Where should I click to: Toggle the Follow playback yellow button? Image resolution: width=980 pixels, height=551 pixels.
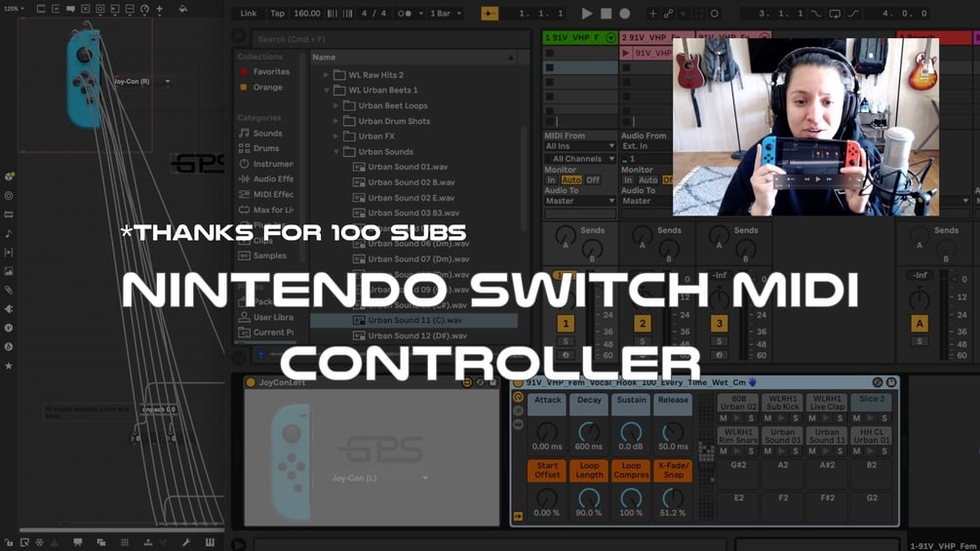[x=490, y=13]
